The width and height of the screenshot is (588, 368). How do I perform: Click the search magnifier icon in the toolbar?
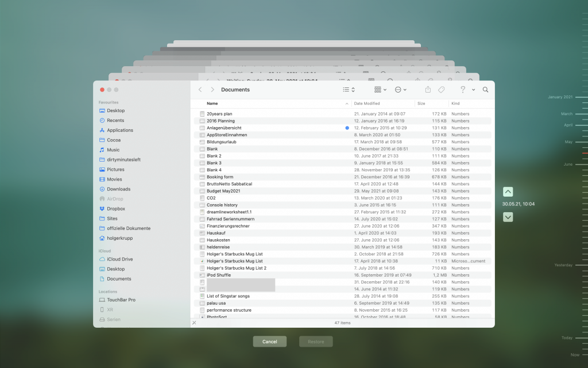click(485, 90)
